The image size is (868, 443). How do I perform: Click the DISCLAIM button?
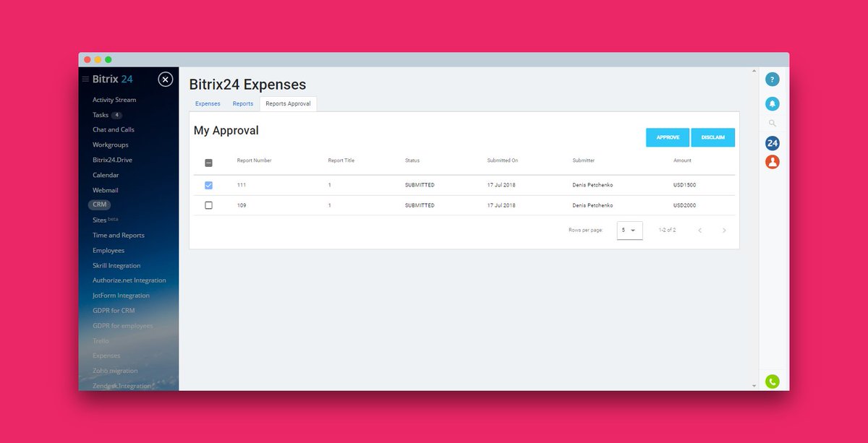click(713, 137)
